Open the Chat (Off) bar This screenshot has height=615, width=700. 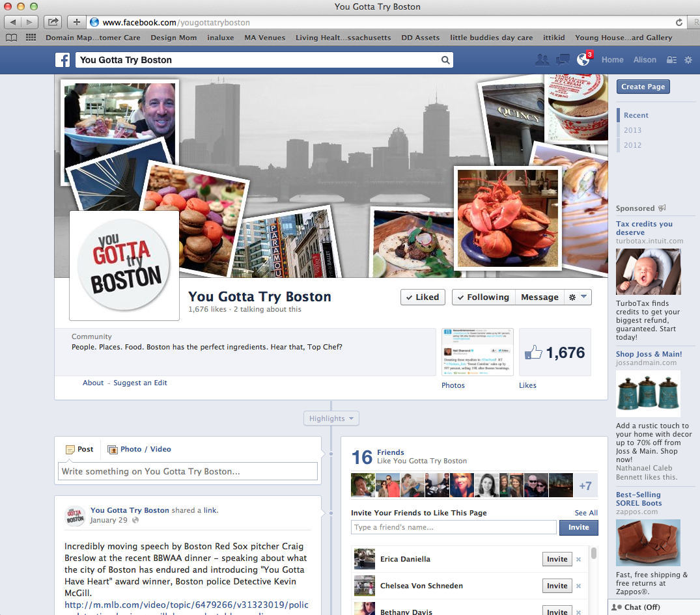[654, 607]
